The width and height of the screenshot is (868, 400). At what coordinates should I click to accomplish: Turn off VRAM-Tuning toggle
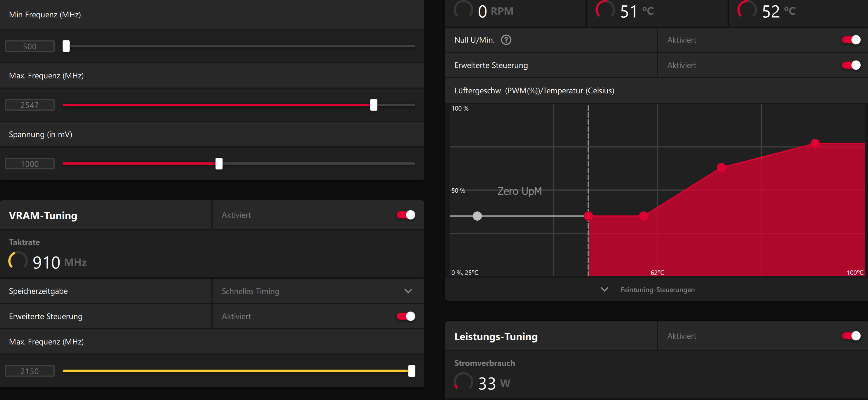click(x=406, y=215)
